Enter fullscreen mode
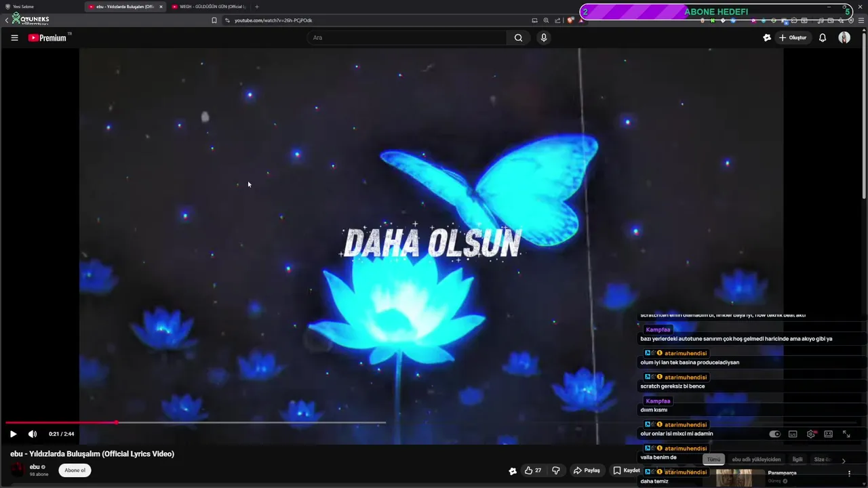The width and height of the screenshot is (868, 488). click(x=846, y=434)
